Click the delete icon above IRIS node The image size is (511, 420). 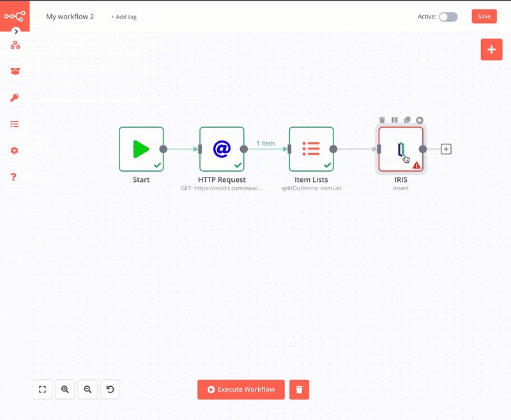point(382,120)
